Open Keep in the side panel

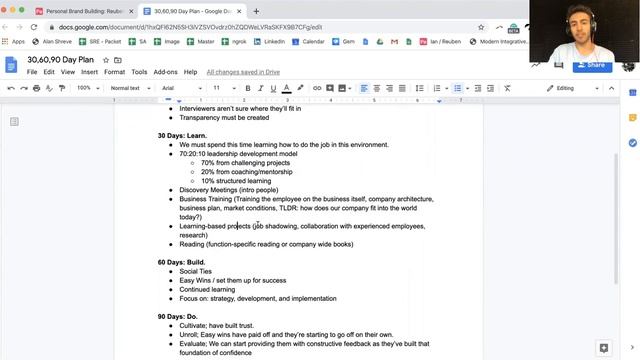coord(632,118)
